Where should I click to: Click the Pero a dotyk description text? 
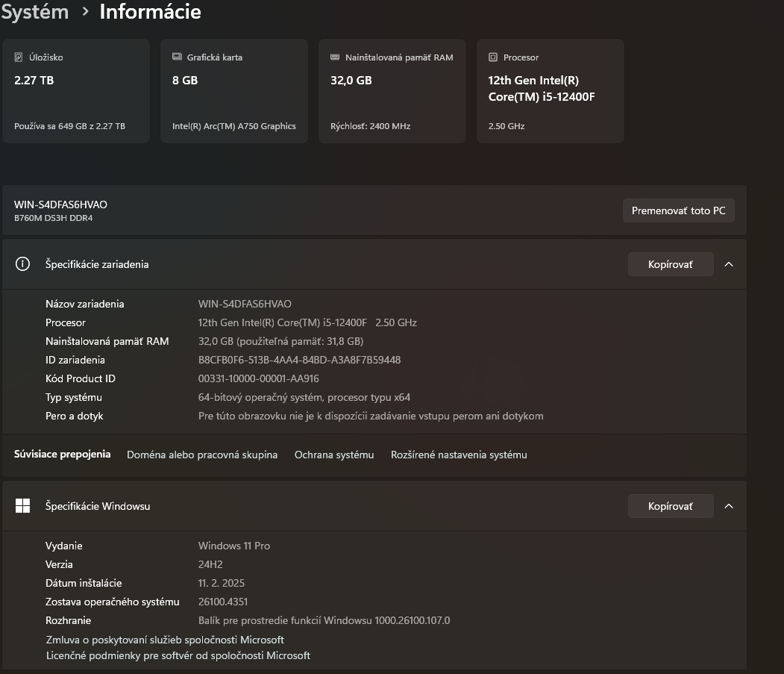[x=371, y=416]
